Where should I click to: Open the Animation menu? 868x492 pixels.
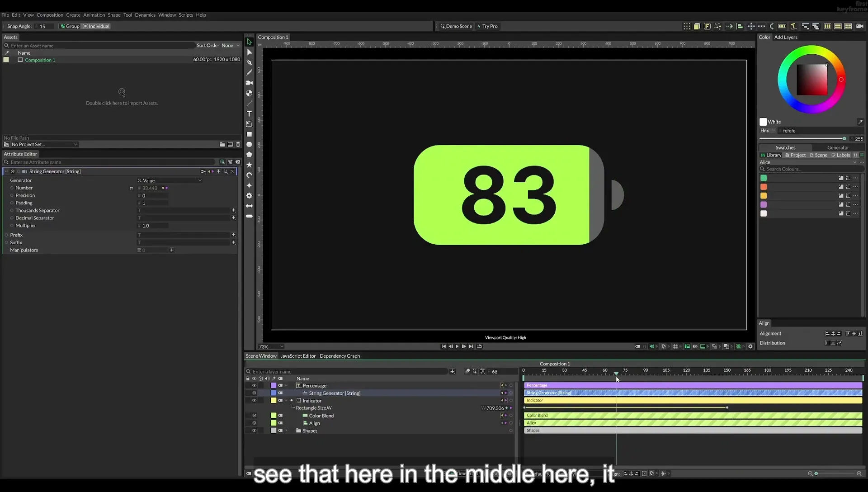click(x=94, y=15)
